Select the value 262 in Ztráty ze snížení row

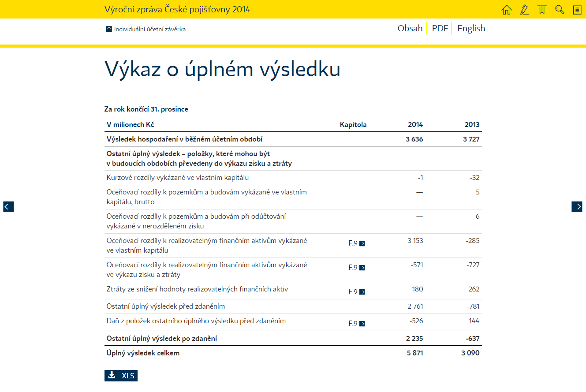coord(474,289)
